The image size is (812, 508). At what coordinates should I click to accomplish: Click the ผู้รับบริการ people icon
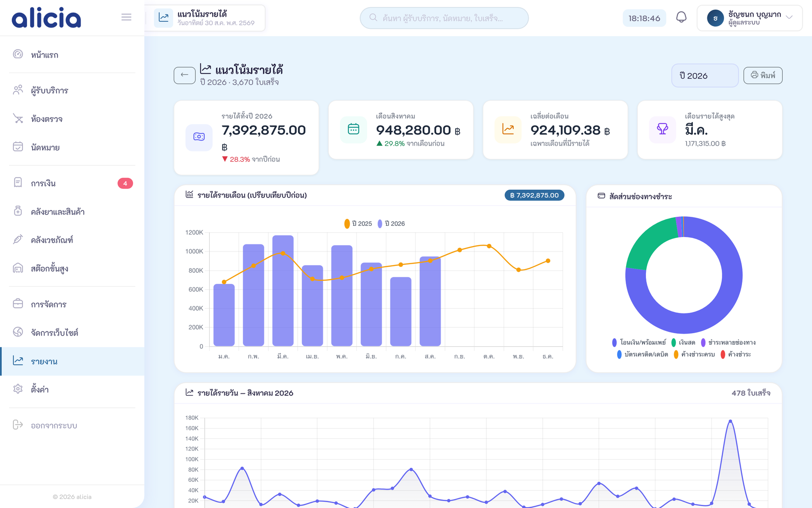(x=18, y=90)
